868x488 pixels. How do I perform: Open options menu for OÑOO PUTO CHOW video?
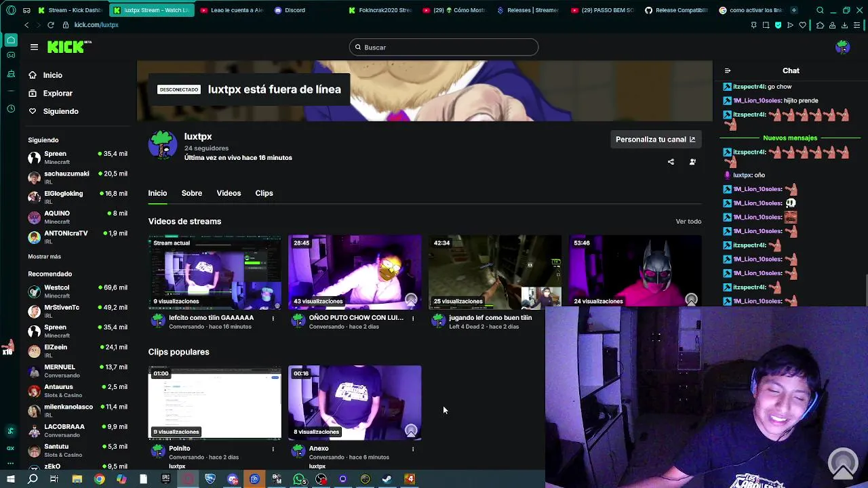pos(413,319)
